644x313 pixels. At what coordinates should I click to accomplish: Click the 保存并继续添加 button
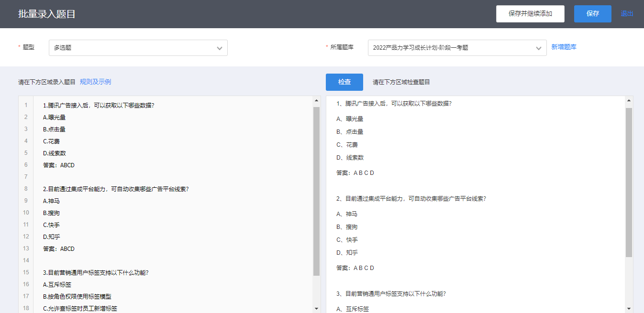point(530,14)
